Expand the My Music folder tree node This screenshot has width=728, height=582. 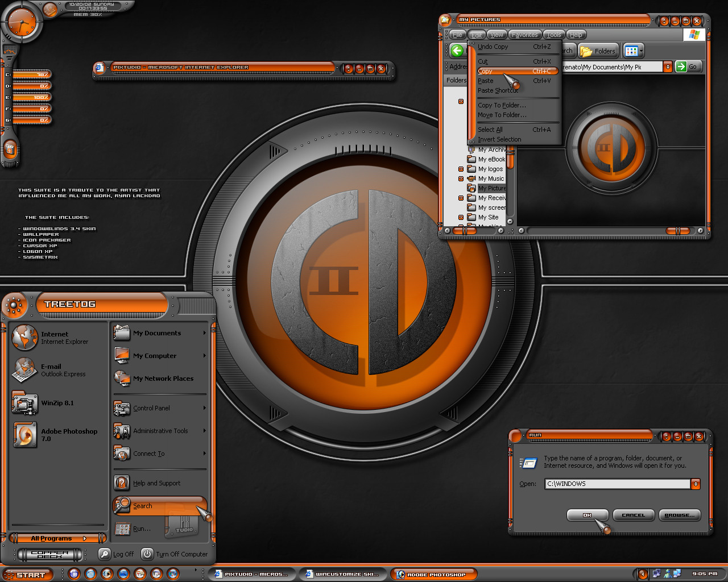(x=461, y=178)
